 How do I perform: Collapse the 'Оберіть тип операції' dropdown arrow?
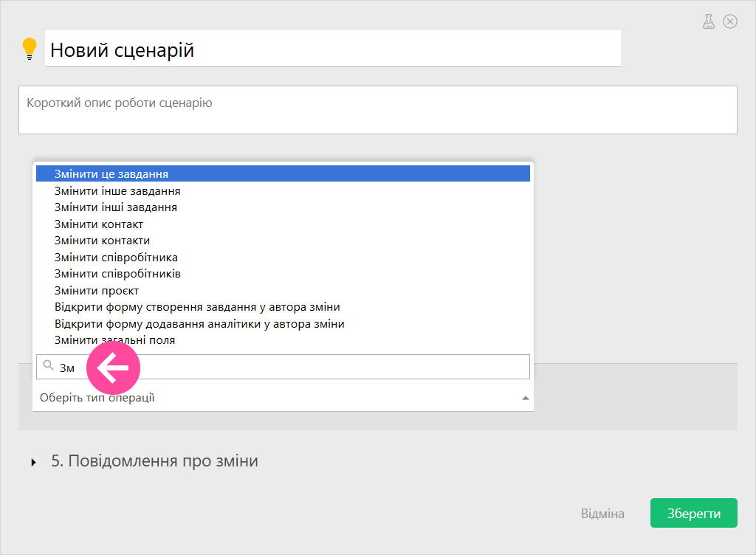(x=525, y=398)
